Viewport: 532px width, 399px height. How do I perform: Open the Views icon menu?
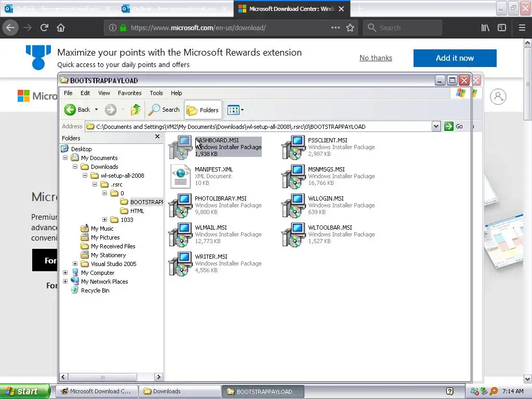(235, 110)
